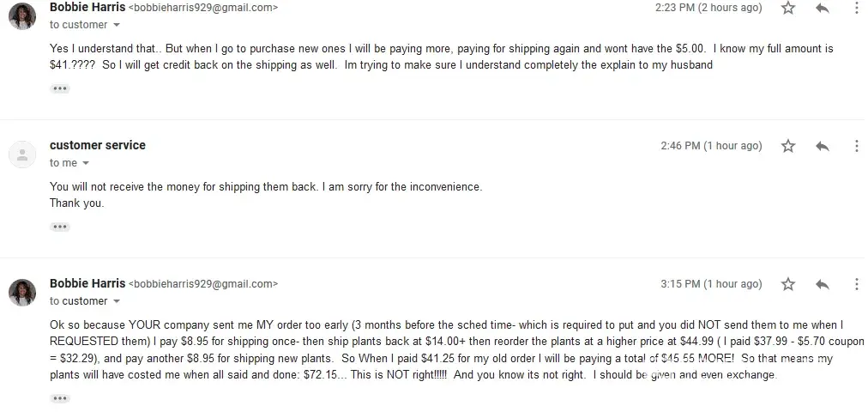Click Bobbie Harris avatar on last message
868x412 pixels.
(x=21, y=292)
